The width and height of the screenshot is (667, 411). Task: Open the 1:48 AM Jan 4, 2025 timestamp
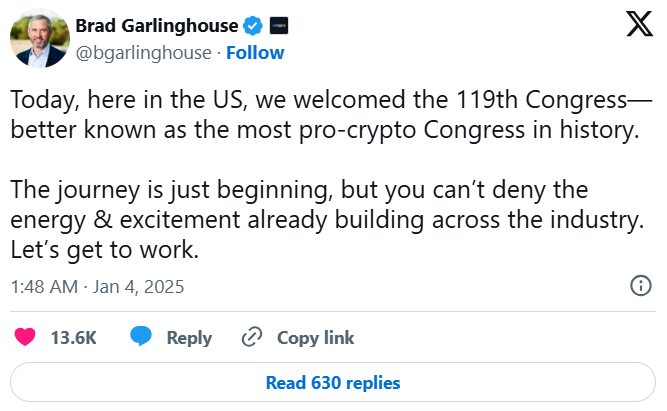tap(97, 287)
